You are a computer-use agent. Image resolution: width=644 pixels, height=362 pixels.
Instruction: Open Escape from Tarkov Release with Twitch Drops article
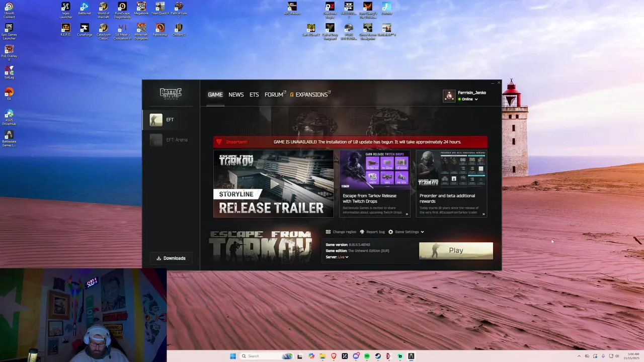point(374,198)
